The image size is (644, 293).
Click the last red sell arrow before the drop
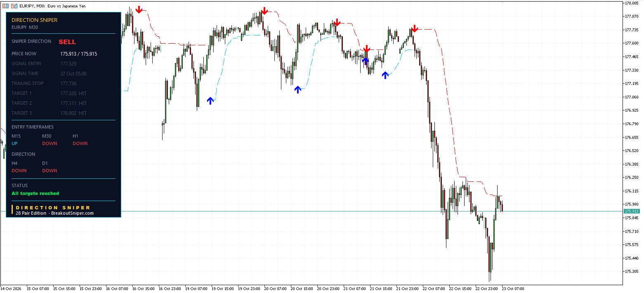click(x=415, y=28)
